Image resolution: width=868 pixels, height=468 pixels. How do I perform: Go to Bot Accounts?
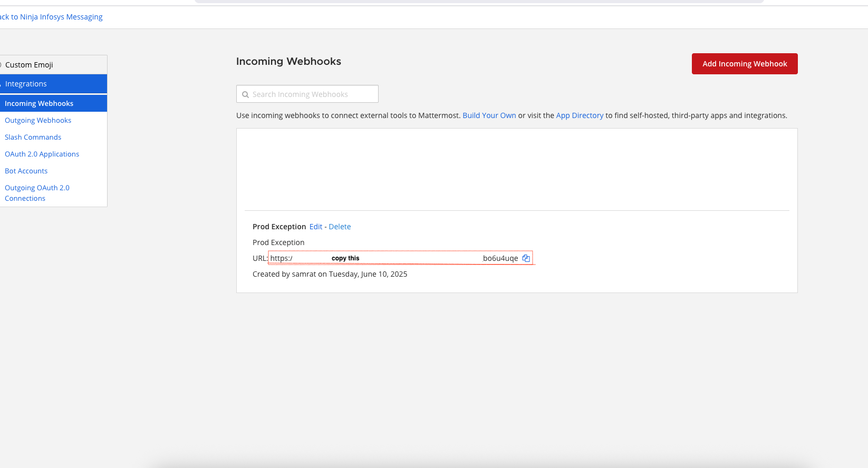pos(26,171)
